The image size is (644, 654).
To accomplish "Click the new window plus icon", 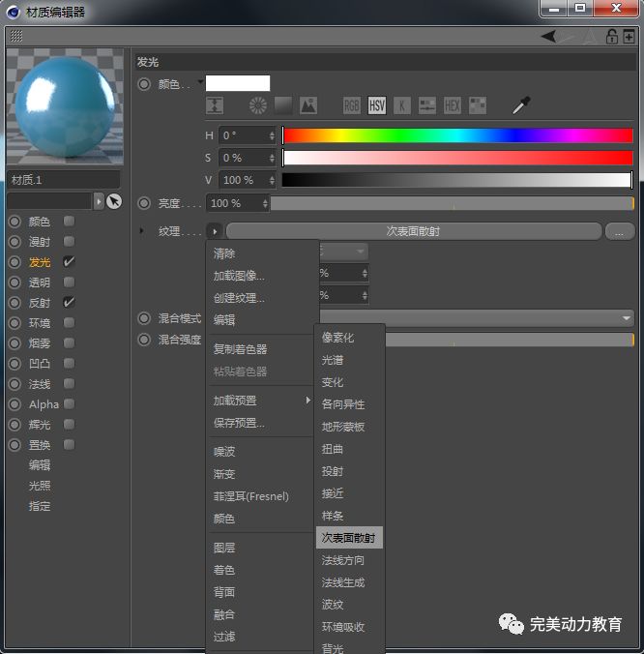I will point(629,37).
